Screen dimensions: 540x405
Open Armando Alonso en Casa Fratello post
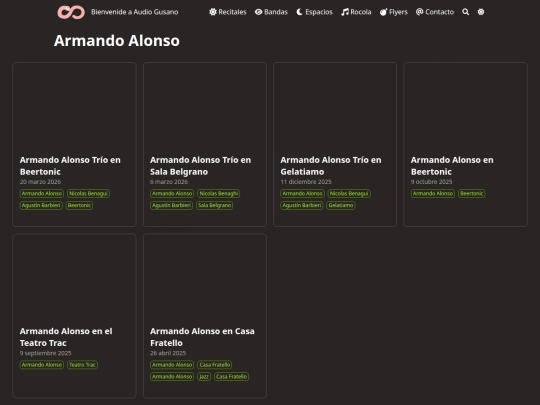click(x=202, y=337)
